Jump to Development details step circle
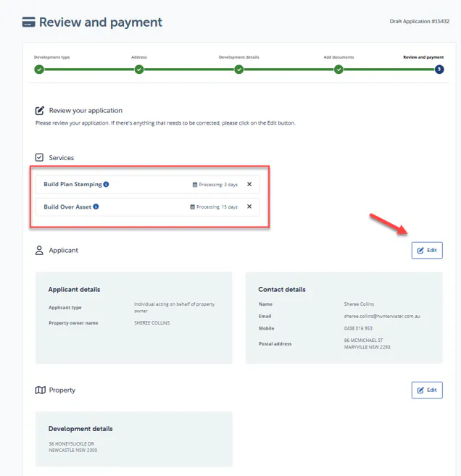The image size is (461, 476). tap(239, 70)
